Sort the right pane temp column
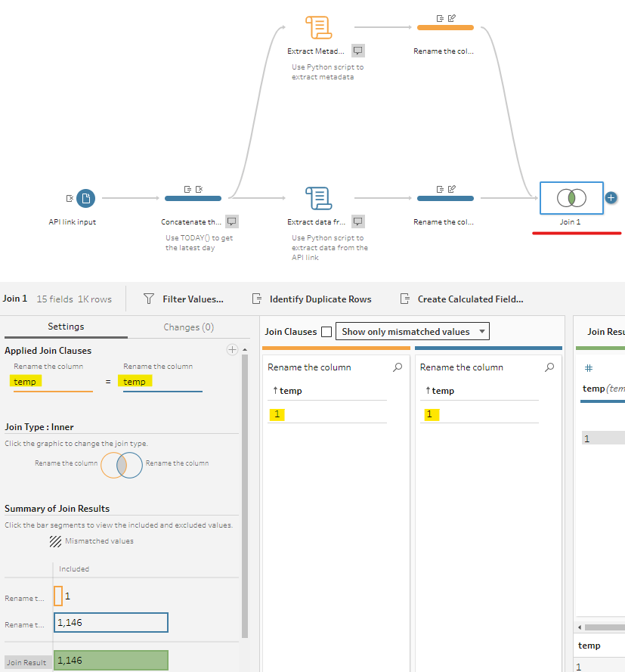 428,391
